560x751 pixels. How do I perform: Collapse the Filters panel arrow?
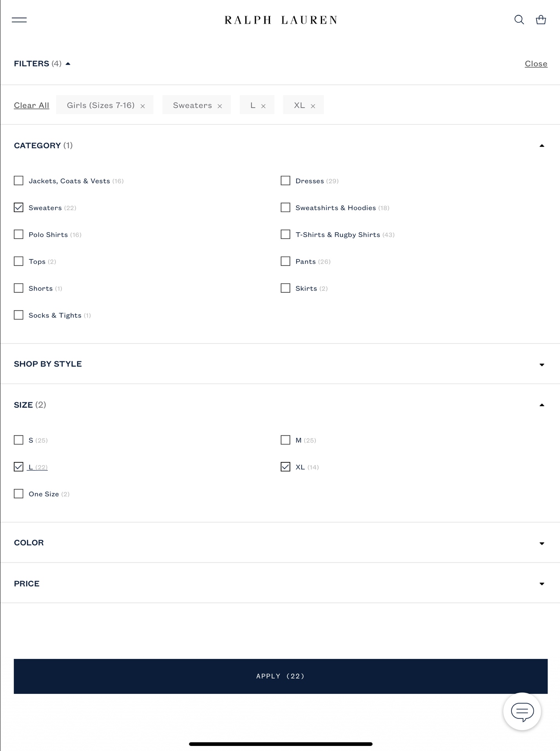(68, 63)
